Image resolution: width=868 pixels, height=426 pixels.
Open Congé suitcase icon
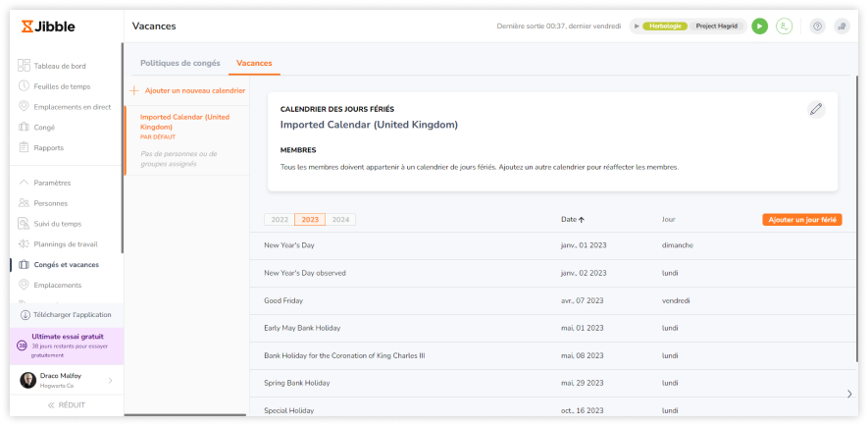[24, 127]
